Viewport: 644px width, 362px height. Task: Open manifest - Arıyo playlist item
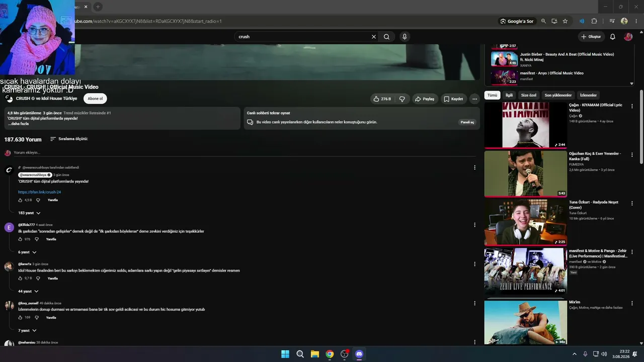coord(558,76)
